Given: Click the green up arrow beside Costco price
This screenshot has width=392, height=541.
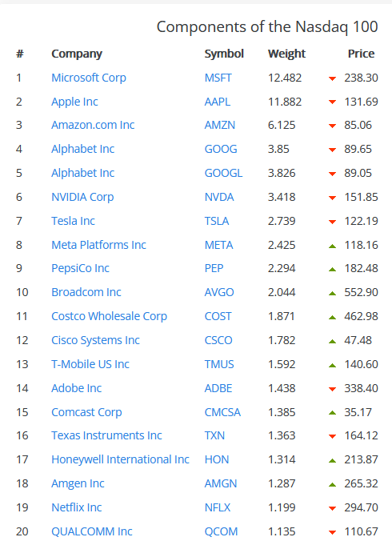Looking at the screenshot, I should tap(332, 317).
